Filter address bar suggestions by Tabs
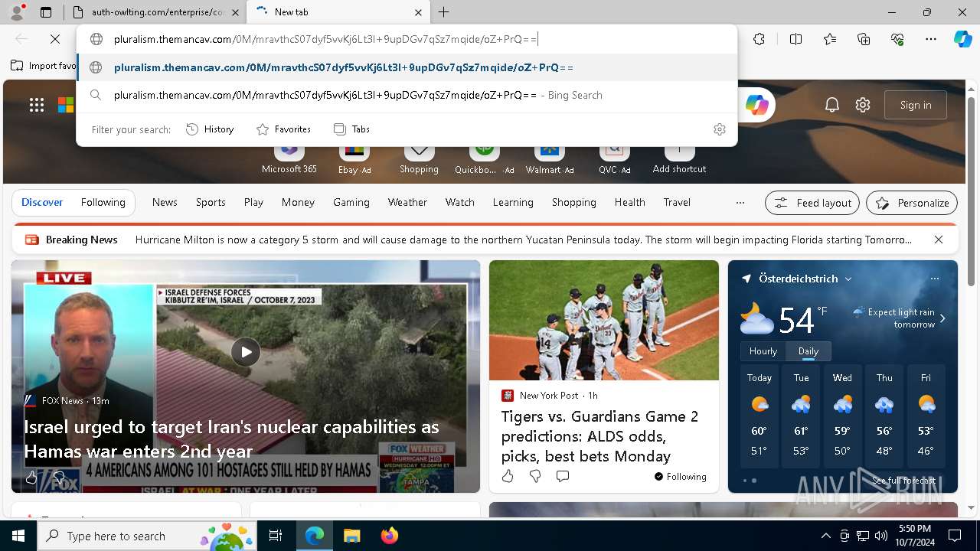The image size is (980, 551). click(x=351, y=129)
